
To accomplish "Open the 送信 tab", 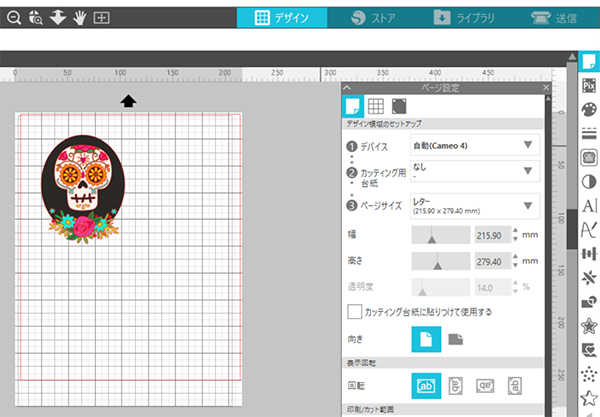I will coord(554,18).
